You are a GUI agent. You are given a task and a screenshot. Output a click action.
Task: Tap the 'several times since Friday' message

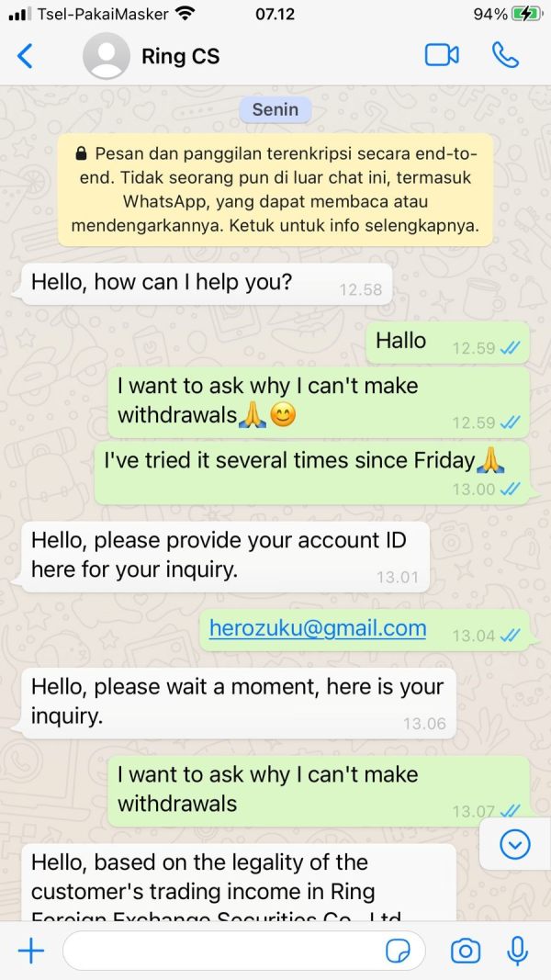[x=311, y=472]
